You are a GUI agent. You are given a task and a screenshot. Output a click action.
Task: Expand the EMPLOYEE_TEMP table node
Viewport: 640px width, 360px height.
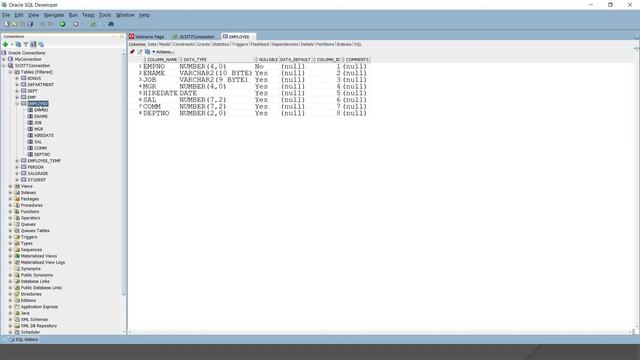coord(17,161)
